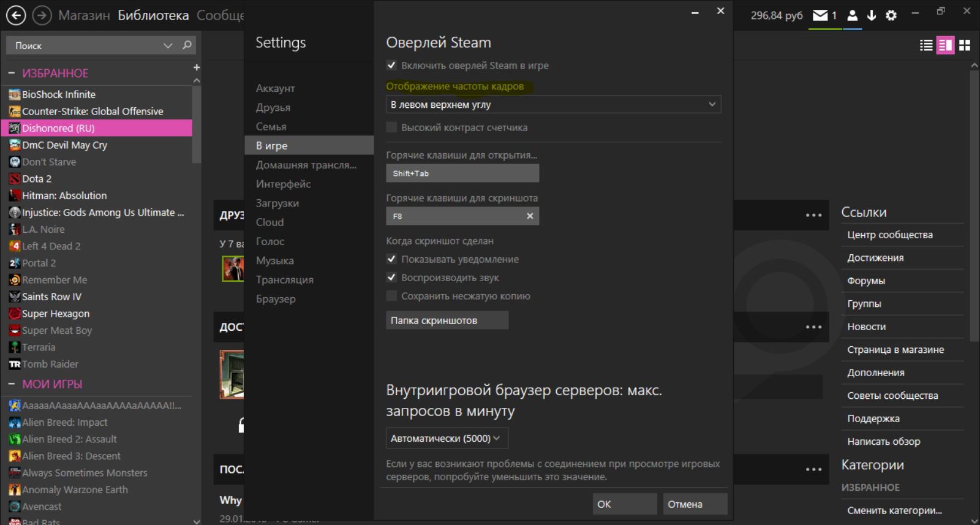This screenshot has width=980, height=525.
Task: Click the Left 4 Dead 2 icon
Action: [x=15, y=246]
